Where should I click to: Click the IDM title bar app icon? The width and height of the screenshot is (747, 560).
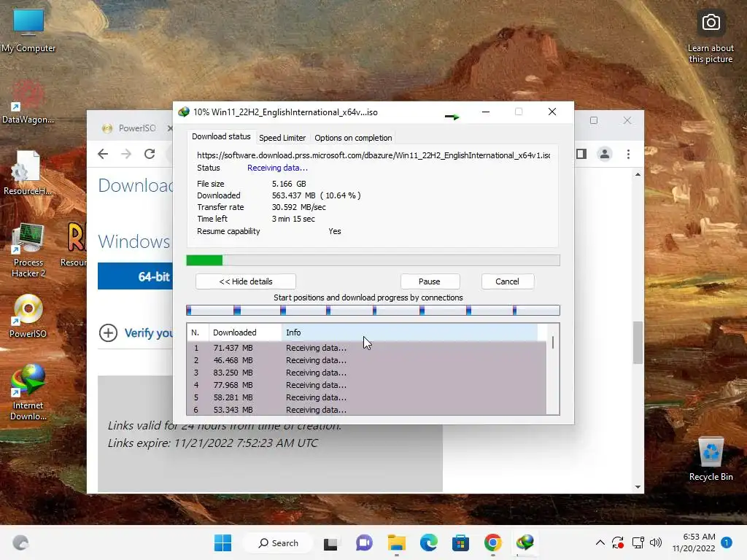pos(183,112)
